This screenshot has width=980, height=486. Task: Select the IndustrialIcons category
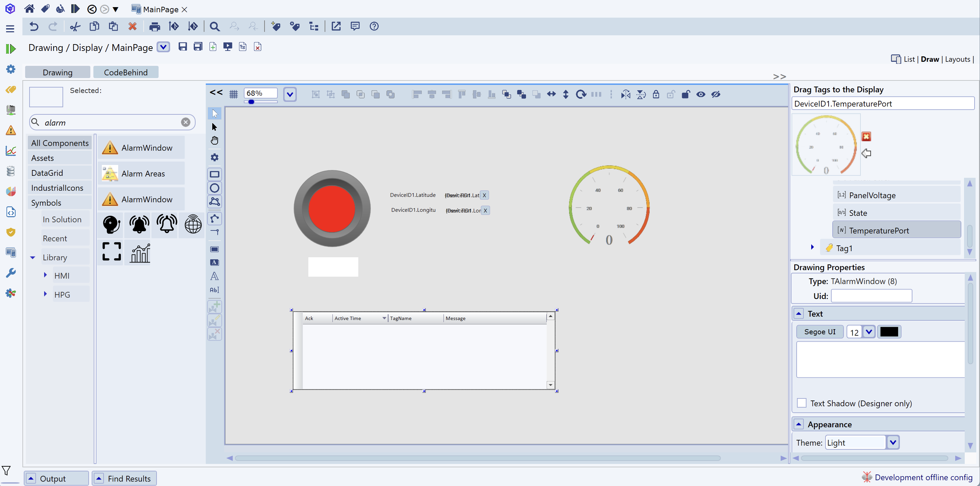[60, 188]
